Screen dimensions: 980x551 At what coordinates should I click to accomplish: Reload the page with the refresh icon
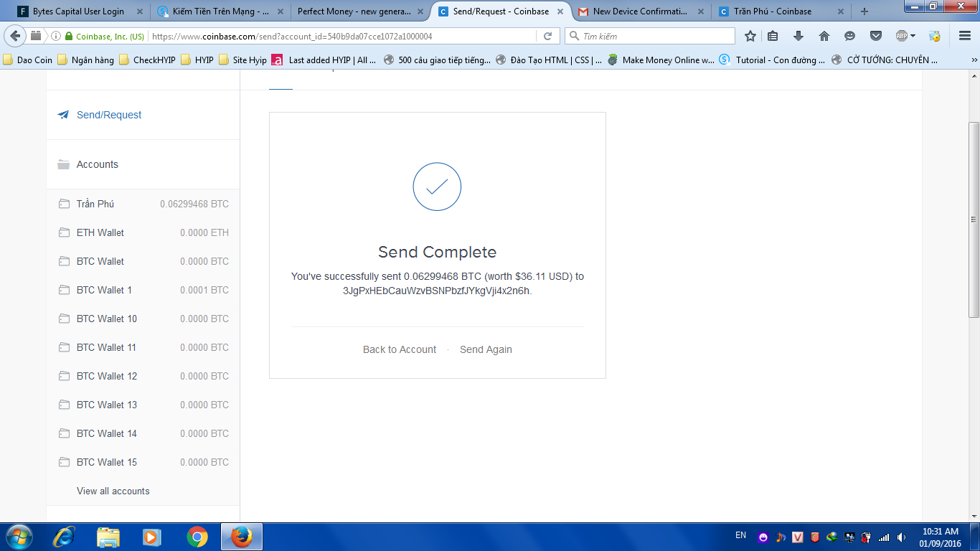click(547, 36)
